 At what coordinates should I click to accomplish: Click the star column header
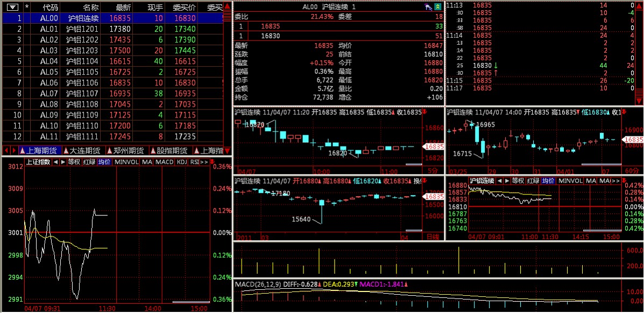tap(27, 7)
